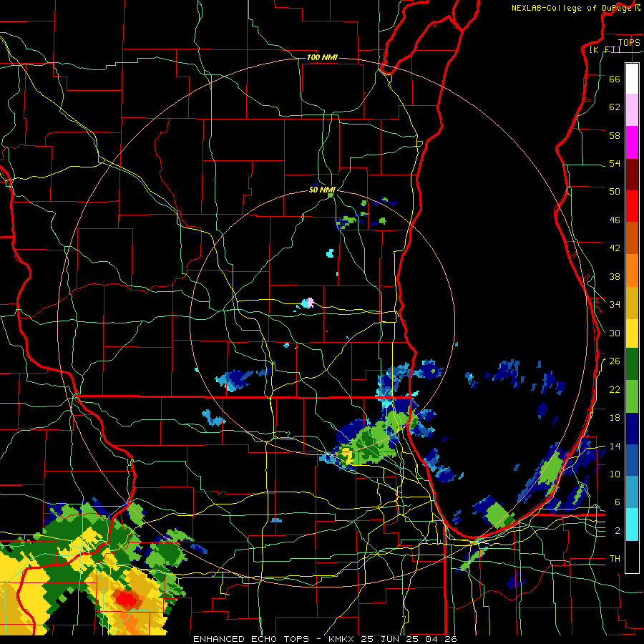Viewport: 644px width, 644px height.
Task: Click the yellow cell within the green echo cluster
Action: point(346,456)
